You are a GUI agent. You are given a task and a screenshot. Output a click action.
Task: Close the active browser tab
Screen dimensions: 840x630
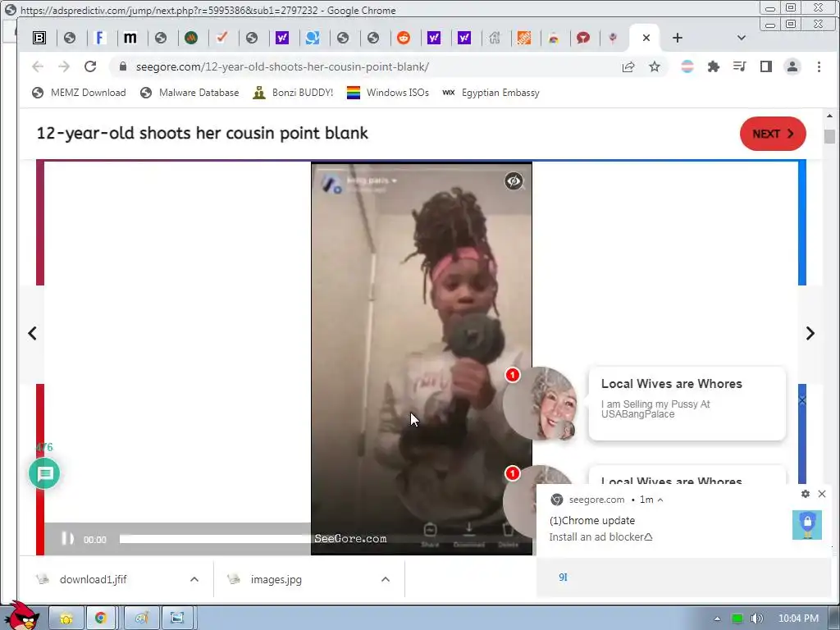[x=646, y=38]
